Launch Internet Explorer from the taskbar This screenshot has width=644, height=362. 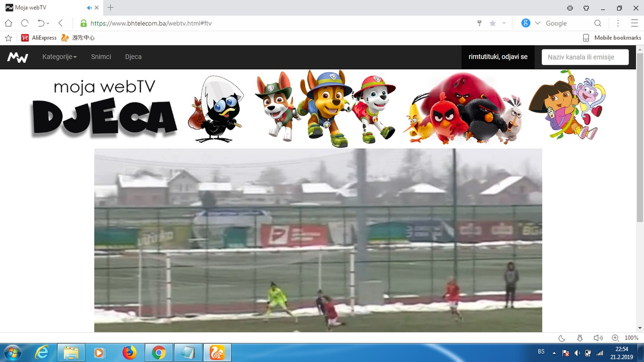pos(42,353)
